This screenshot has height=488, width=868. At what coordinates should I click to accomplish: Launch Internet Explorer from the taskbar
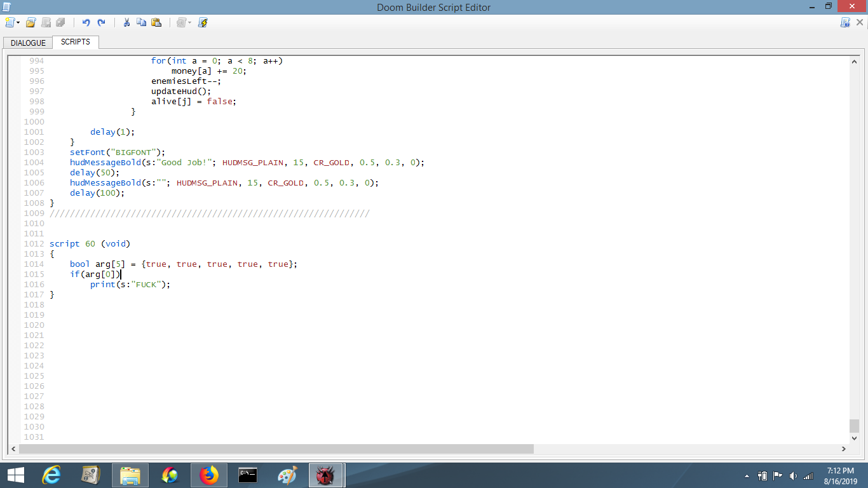click(51, 475)
